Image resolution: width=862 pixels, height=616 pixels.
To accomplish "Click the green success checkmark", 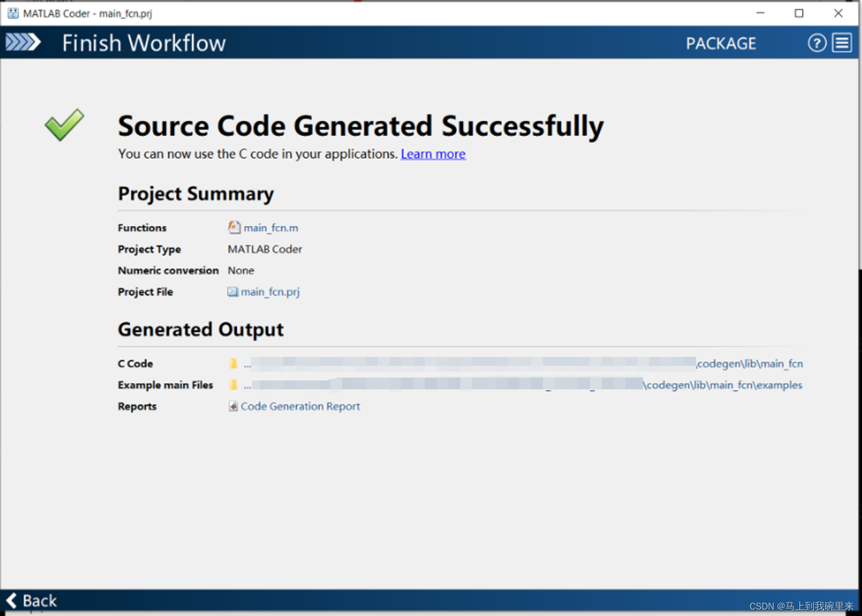I will pyautogui.click(x=65, y=125).
